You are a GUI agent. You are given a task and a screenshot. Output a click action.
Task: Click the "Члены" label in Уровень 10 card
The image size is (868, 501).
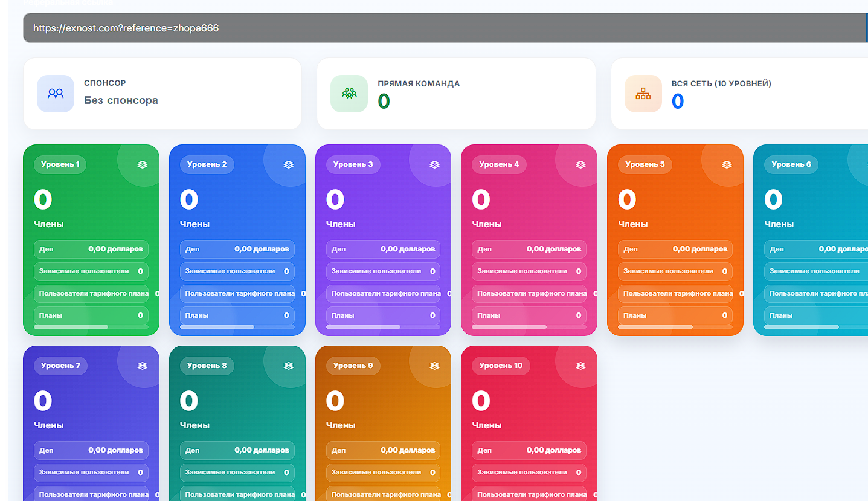coord(487,425)
